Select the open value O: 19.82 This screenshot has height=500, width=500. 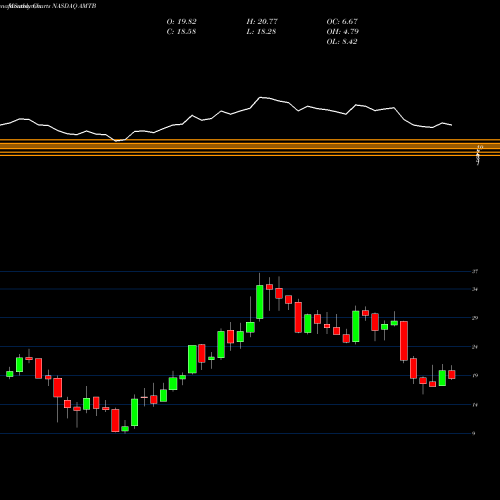pos(181,22)
